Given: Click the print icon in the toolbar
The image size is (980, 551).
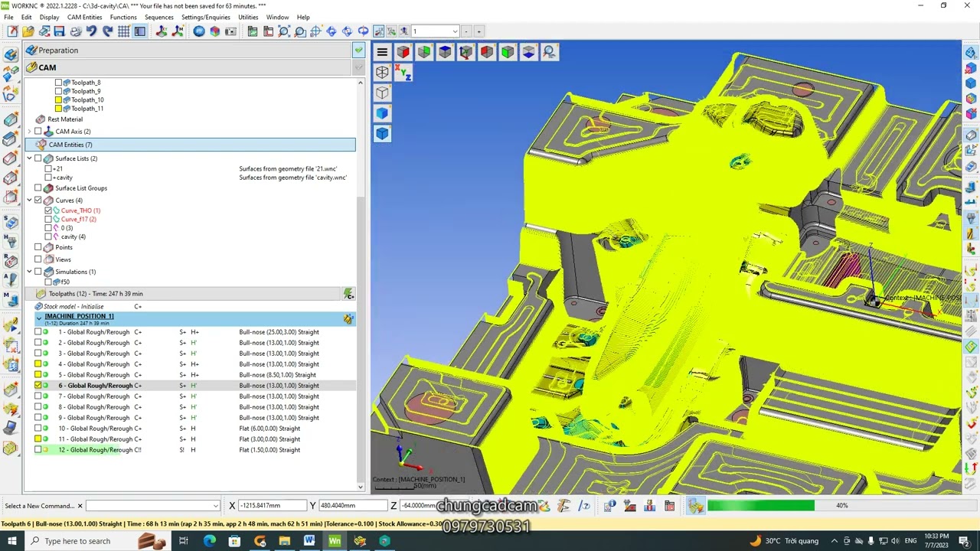Looking at the screenshot, I should pos(75,31).
